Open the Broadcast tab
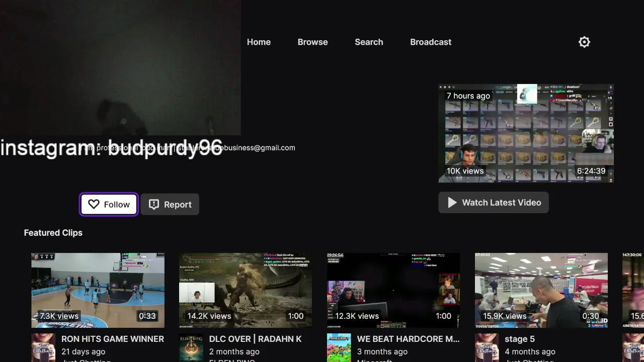The image size is (644, 362). (431, 42)
